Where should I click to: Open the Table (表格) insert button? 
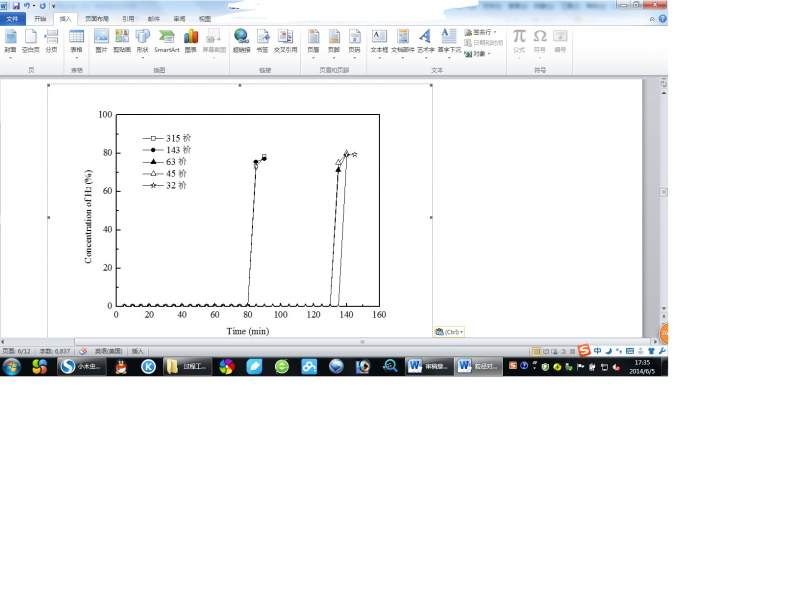[77, 41]
